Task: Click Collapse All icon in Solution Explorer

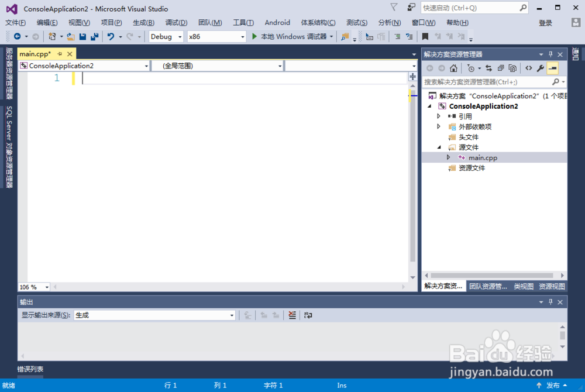Action: coord(501,68)
